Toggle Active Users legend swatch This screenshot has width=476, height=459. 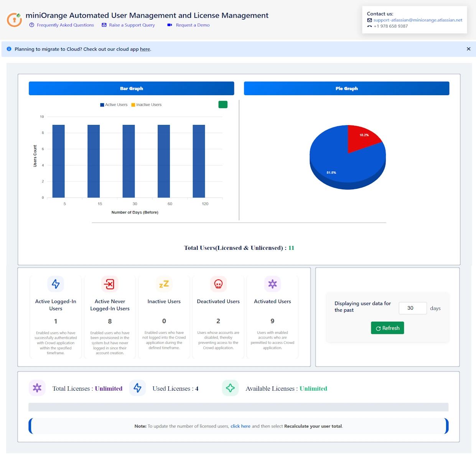pos(102,105)
